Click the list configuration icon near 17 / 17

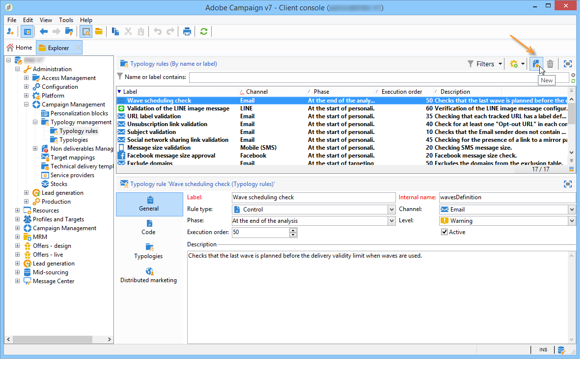(x=571, y=169)
